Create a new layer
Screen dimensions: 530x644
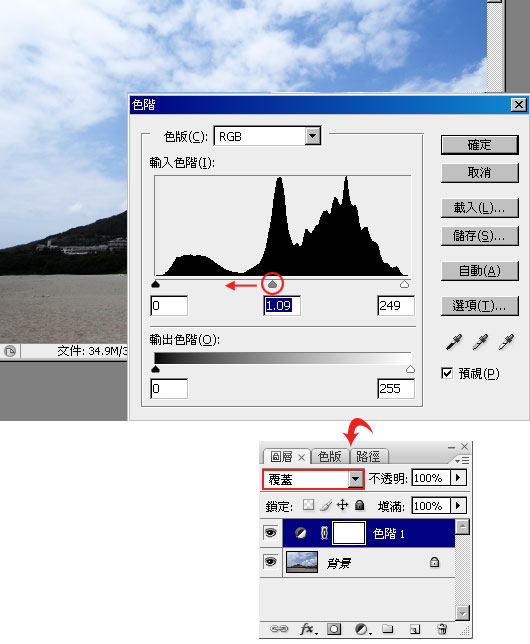point(415,629)
